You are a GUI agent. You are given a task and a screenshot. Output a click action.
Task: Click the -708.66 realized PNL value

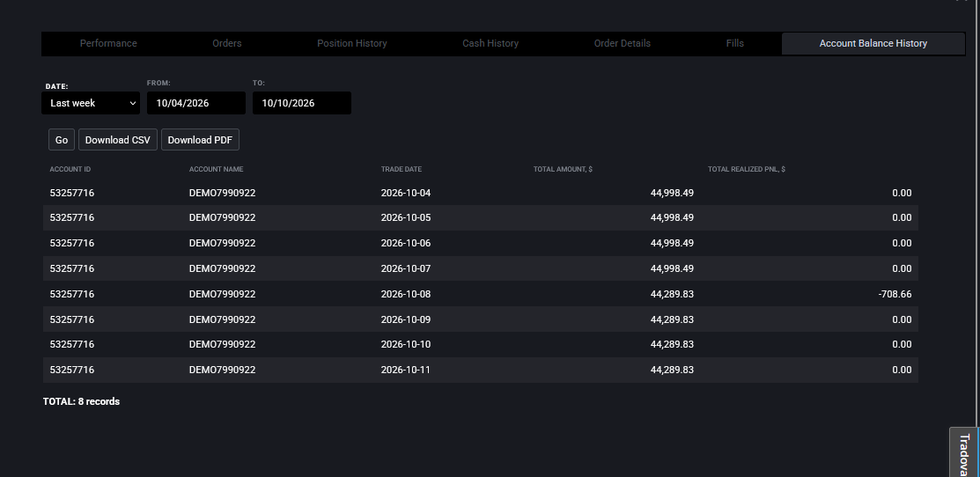click(x=895, y=293)
